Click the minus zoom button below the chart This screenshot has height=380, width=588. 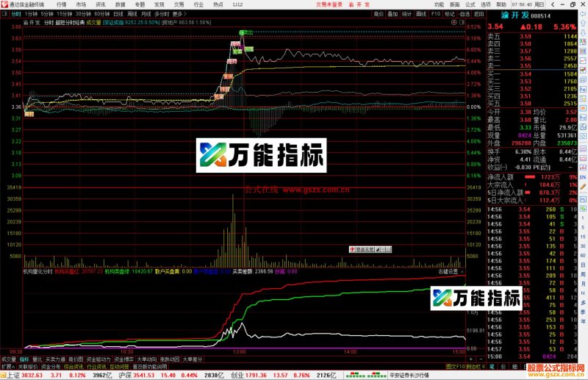point(481,359)
